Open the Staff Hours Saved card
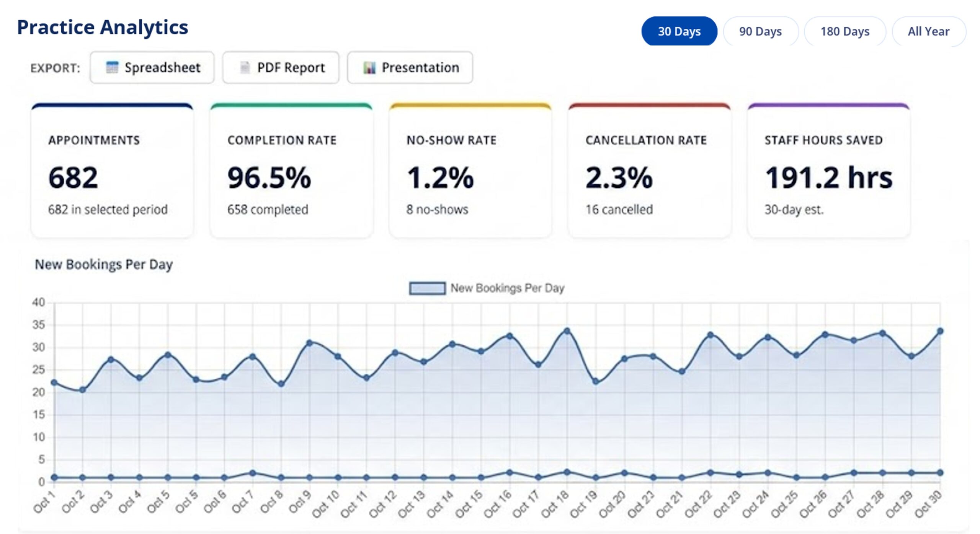 828,171
